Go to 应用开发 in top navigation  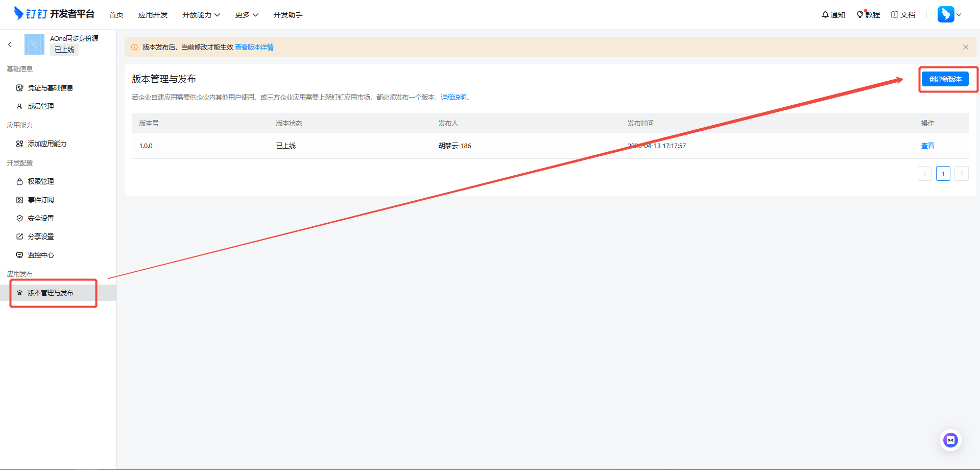point(153,15)
